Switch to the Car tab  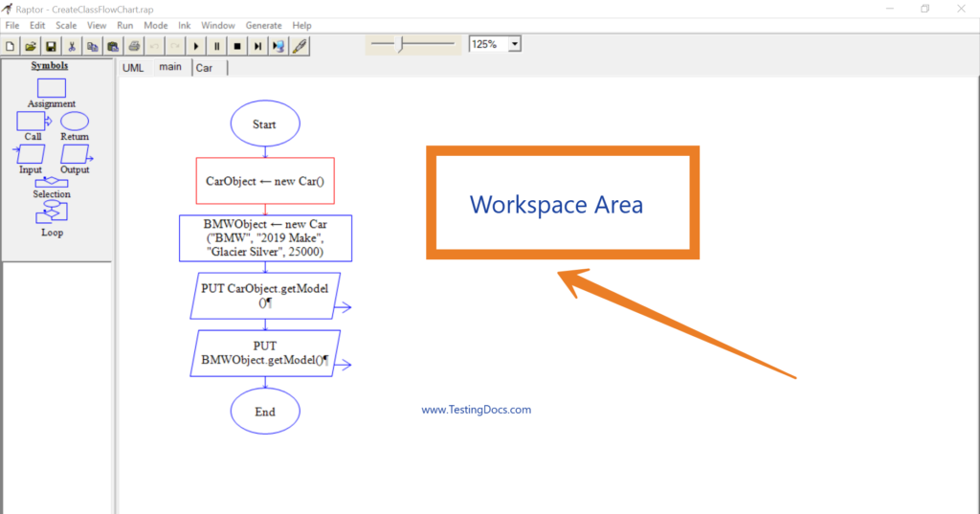click(x=204, y=68)
